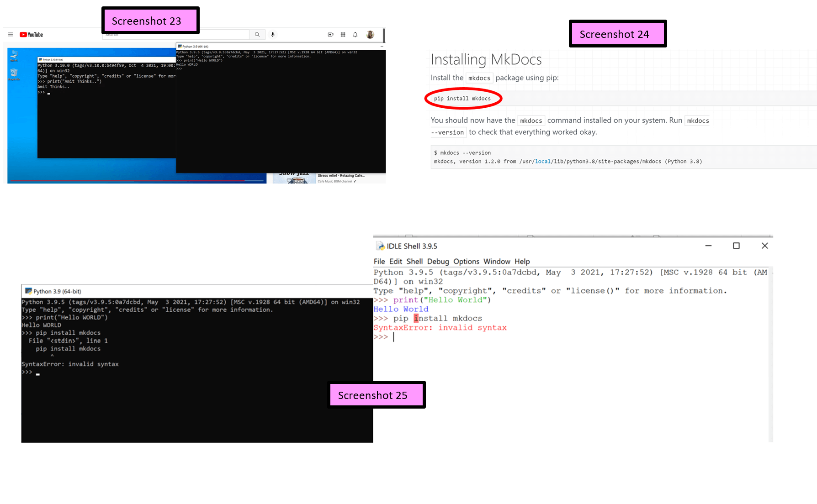Click This PC icon in the video
Screen dimensions: 817x504
(14, 56)
